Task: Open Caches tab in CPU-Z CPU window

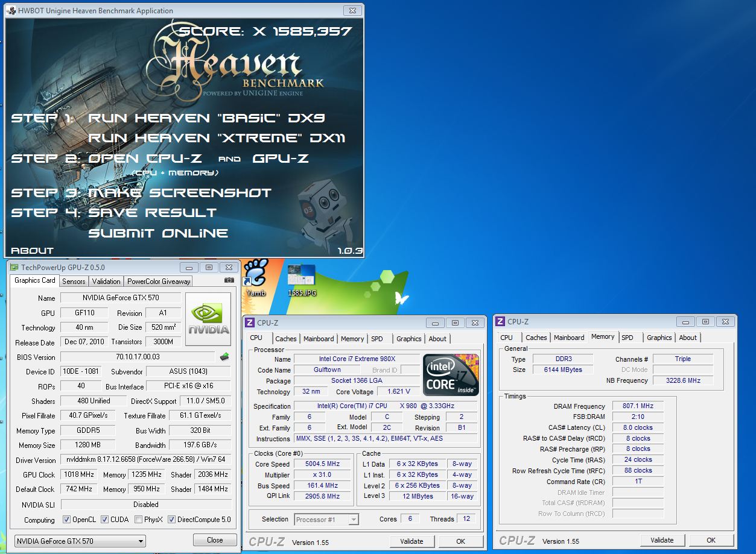Action: 286,339
